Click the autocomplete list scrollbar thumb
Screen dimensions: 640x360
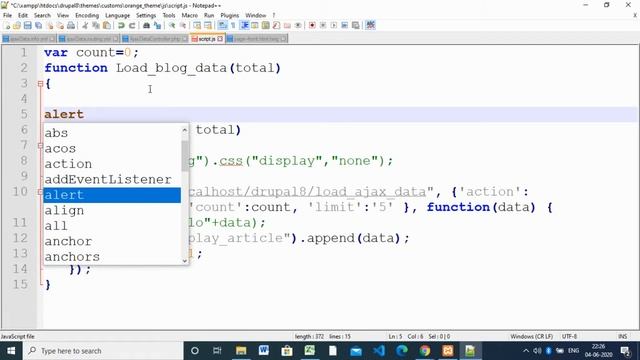(185, 156)
